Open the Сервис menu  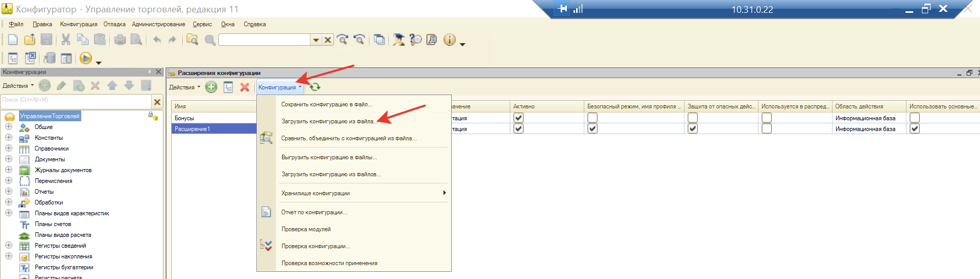pos(202,24)
